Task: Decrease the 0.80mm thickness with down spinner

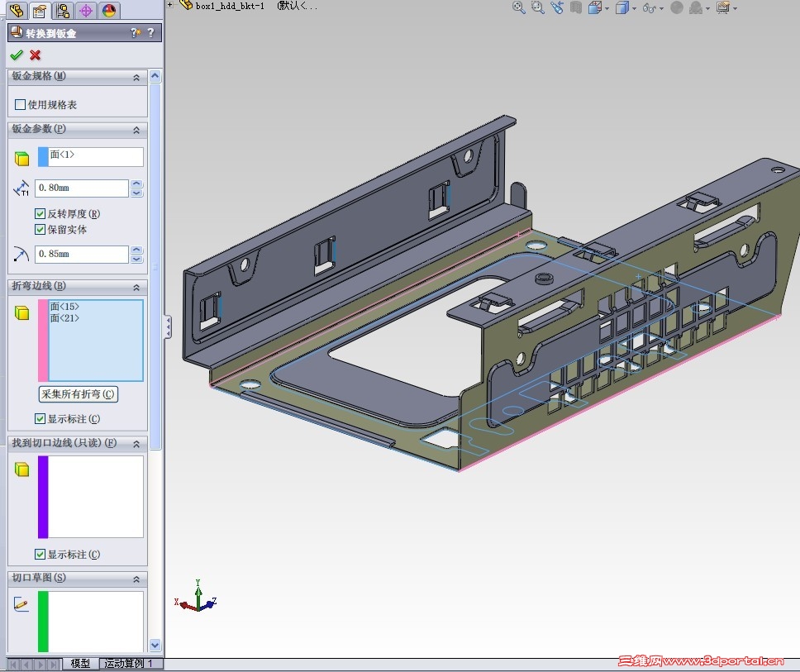Action: pos(136,193)
